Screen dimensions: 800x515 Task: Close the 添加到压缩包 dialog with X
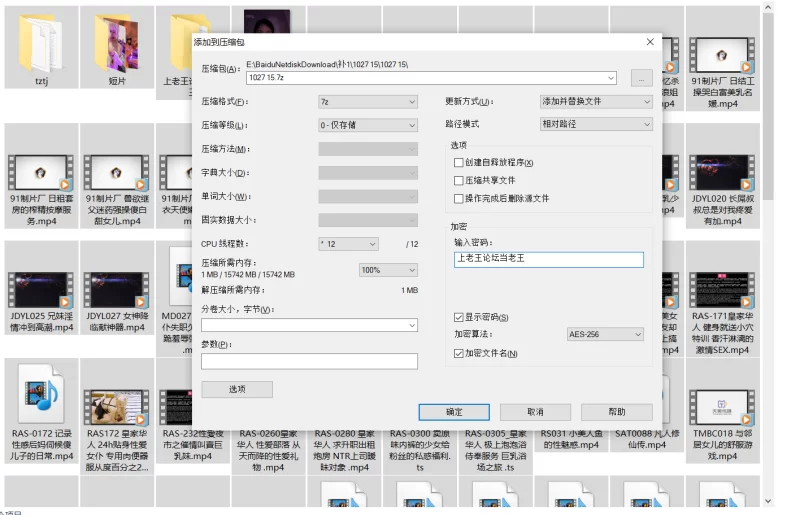650,42
